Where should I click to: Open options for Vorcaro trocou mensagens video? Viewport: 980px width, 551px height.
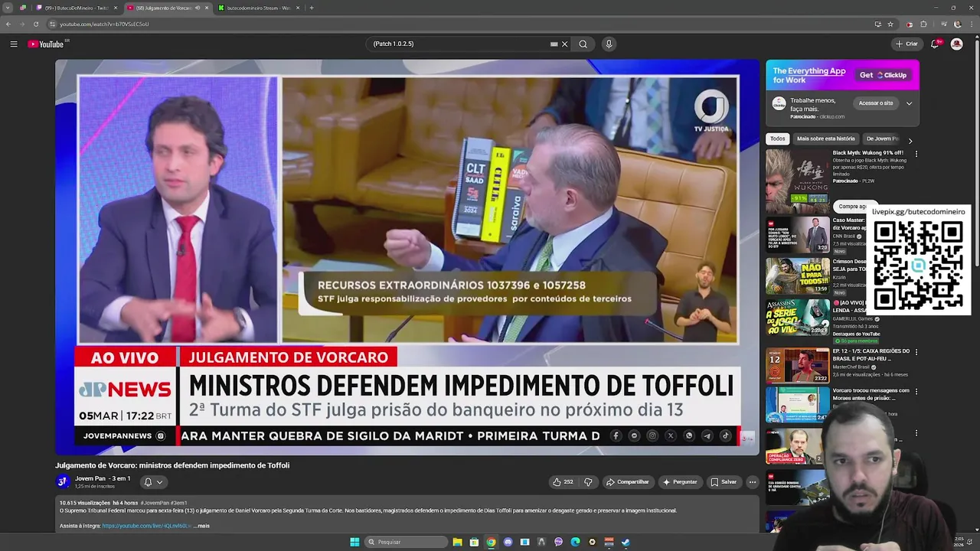point(916,391)
